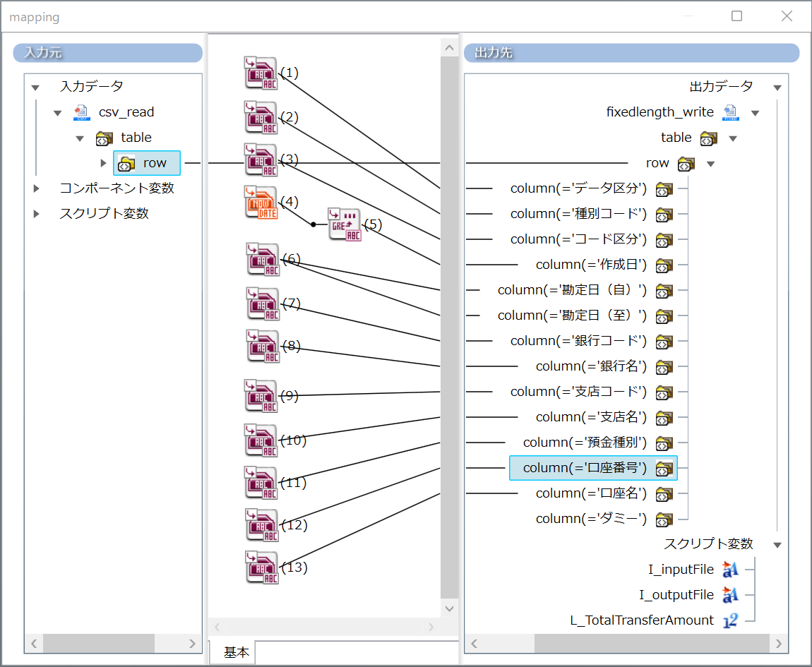Select string constant logic icon (1)
The image size is (812, 667).
pyautogui.click(x=261, y=73)
